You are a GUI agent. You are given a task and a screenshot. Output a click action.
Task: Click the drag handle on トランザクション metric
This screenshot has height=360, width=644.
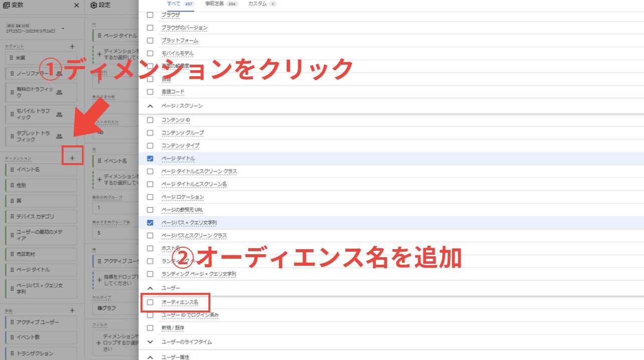click(x=12, y=353)
